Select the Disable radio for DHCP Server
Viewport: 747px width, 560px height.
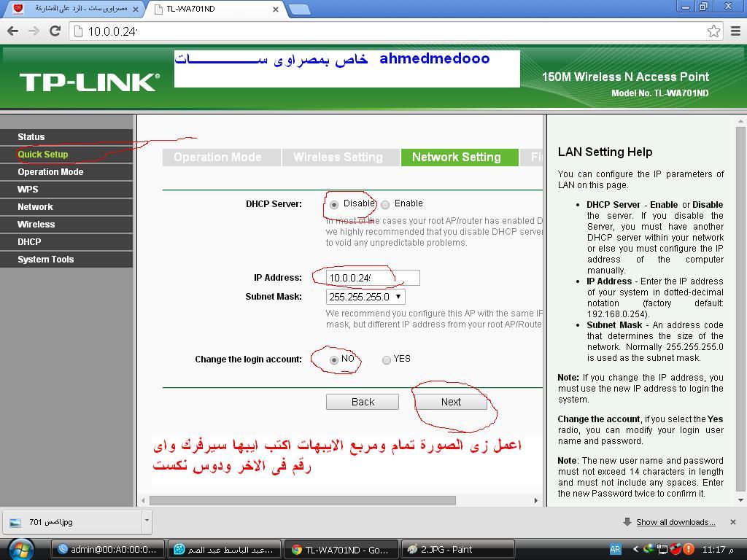pyautogui.click(x=334, y=205)
